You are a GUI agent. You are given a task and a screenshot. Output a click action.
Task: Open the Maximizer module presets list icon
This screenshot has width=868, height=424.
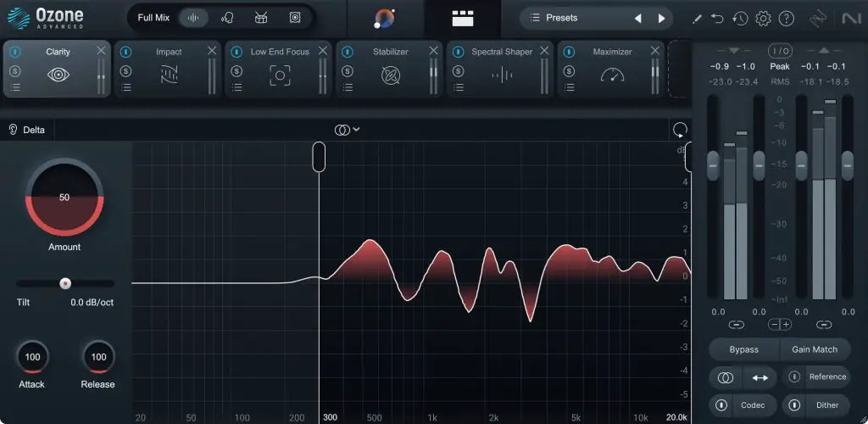click(x=569, y=86)
